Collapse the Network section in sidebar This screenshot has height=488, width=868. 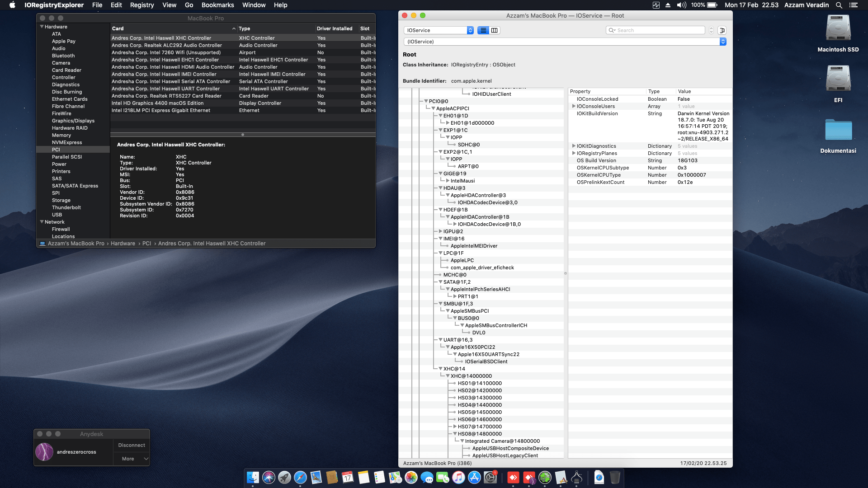42,222
